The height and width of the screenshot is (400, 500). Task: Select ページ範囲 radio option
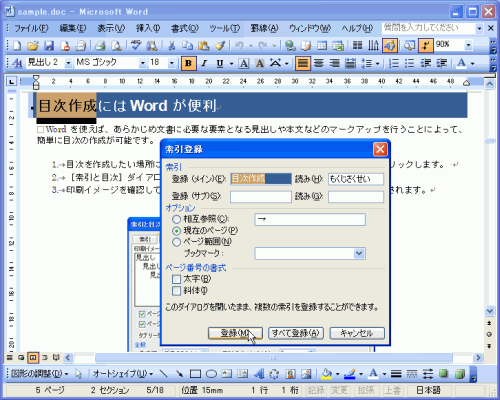pyautogui.click(x=177, y=242)
